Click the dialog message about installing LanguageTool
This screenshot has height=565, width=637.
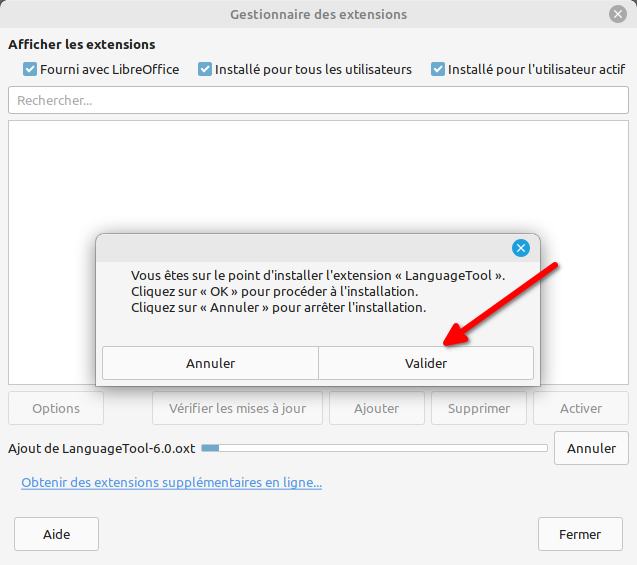(x=318, y=292)
